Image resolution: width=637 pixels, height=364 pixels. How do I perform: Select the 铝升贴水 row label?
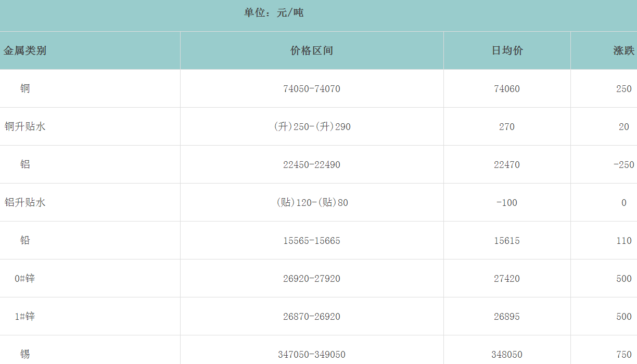click(x=25, y=202)
